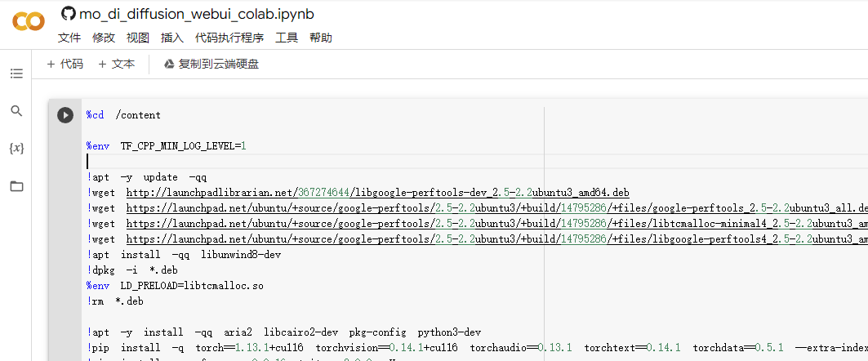Click the '!rm *.deb' line
868x361 pixels.
click(115, 301)
